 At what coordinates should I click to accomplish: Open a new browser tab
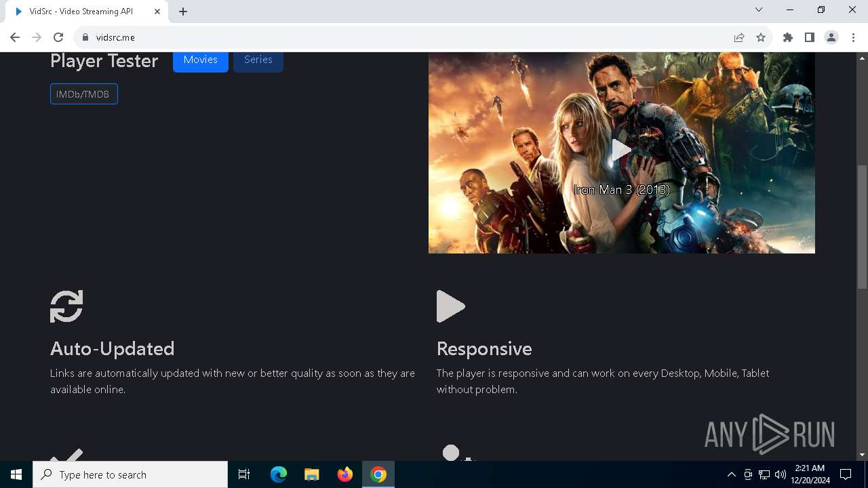pos(183,12)
